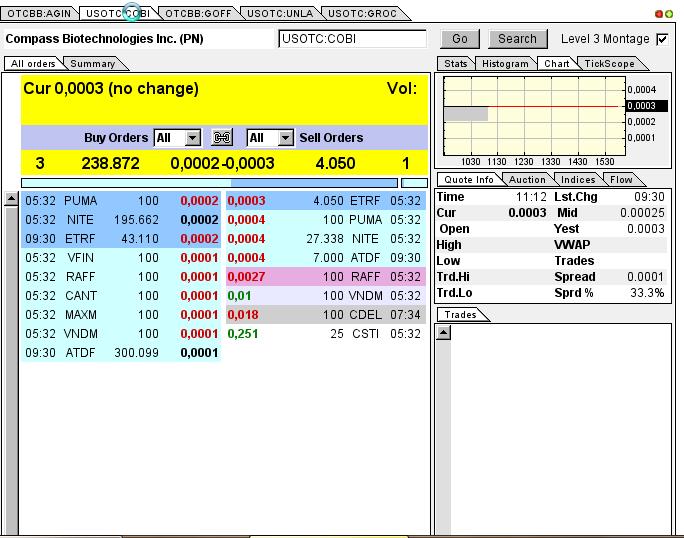This screenshot has width=684, height=538.
Task: Click the Lst.Chg time 09:30
Action: (x=649, y=197)
